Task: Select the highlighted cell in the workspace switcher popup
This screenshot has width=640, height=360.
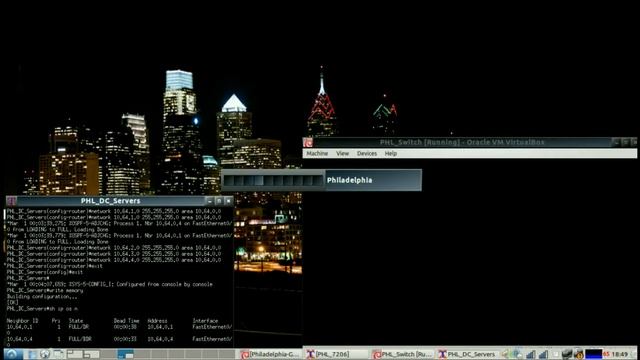Action: [258, 180]
